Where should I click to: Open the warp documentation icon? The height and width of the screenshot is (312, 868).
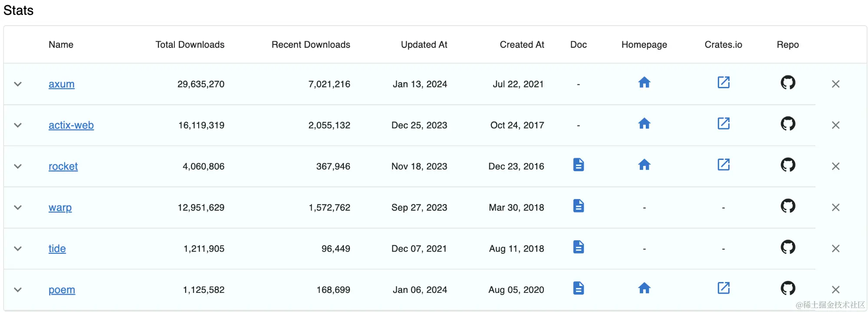coord(579,206)
